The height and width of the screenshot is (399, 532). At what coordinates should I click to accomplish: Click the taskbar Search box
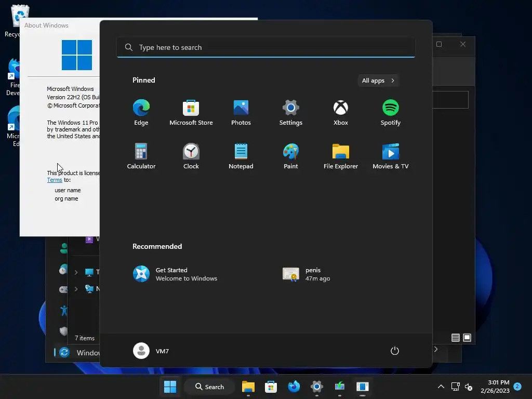coord(210,387)
